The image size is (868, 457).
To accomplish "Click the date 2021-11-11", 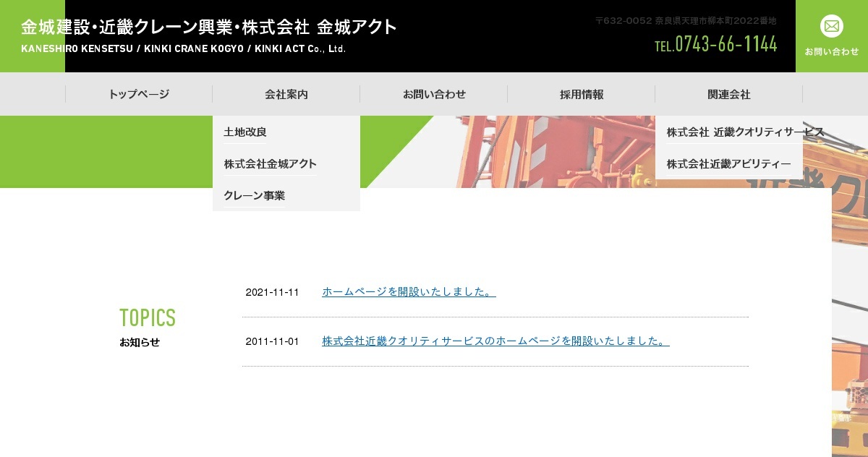I will [x=272, y=292].
